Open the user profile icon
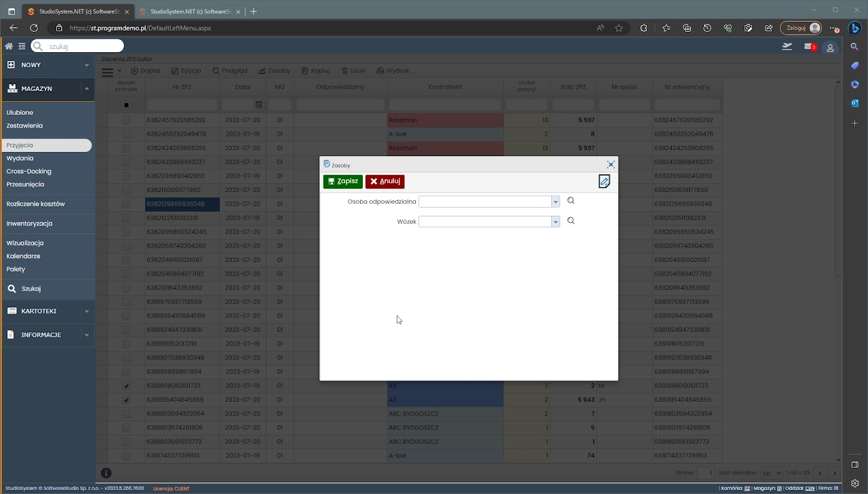This screenshot has height=494, width=868. [830, 47]
